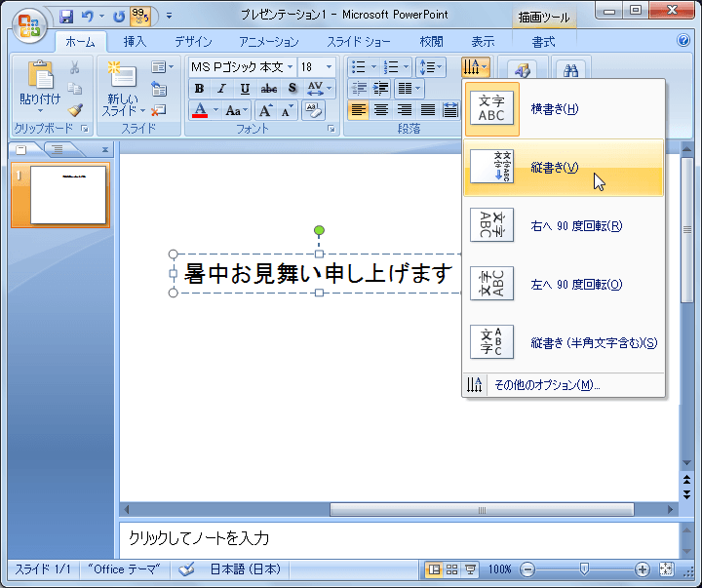The height and width of the screenshot is (588, 702).
Task: Customize the Quick Access Toolbar dropdown
Action: 169,16
